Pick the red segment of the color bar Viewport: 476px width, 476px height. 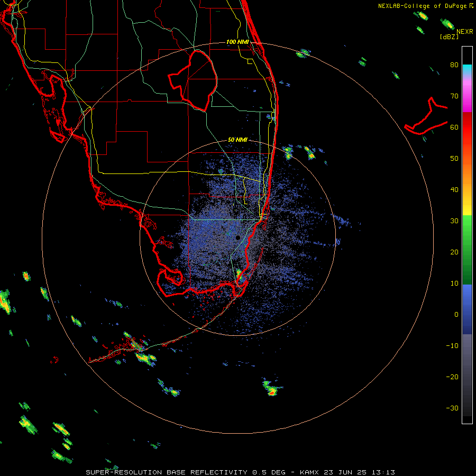click(467, 127)
